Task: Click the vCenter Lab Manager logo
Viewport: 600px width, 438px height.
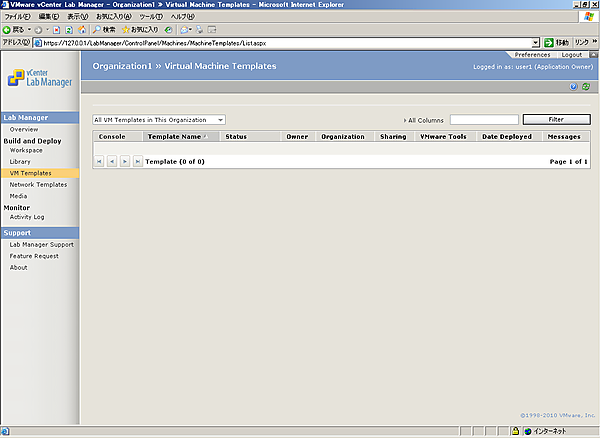Action: (40, 78)
